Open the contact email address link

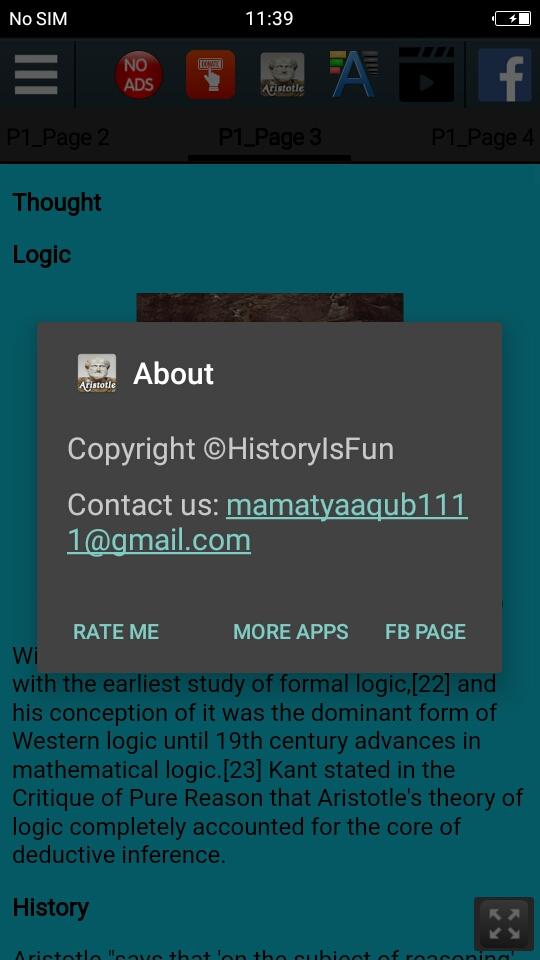(x=268, y=523)
